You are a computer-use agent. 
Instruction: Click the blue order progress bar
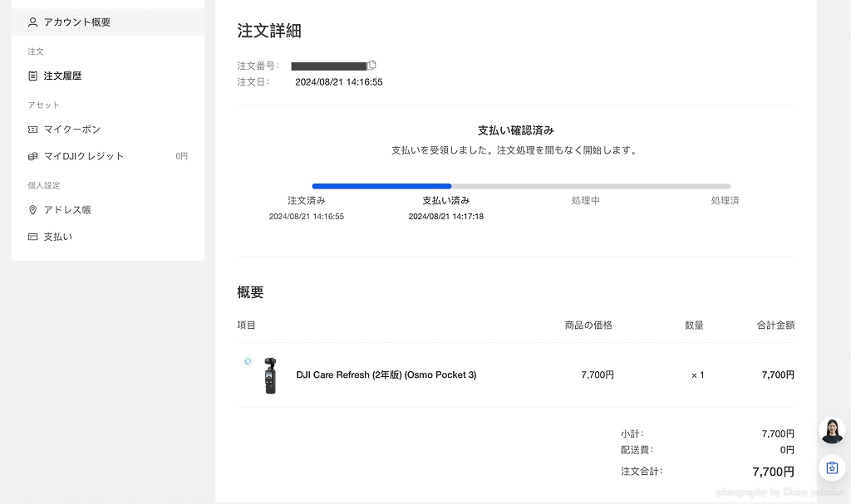tap(381, 186)
